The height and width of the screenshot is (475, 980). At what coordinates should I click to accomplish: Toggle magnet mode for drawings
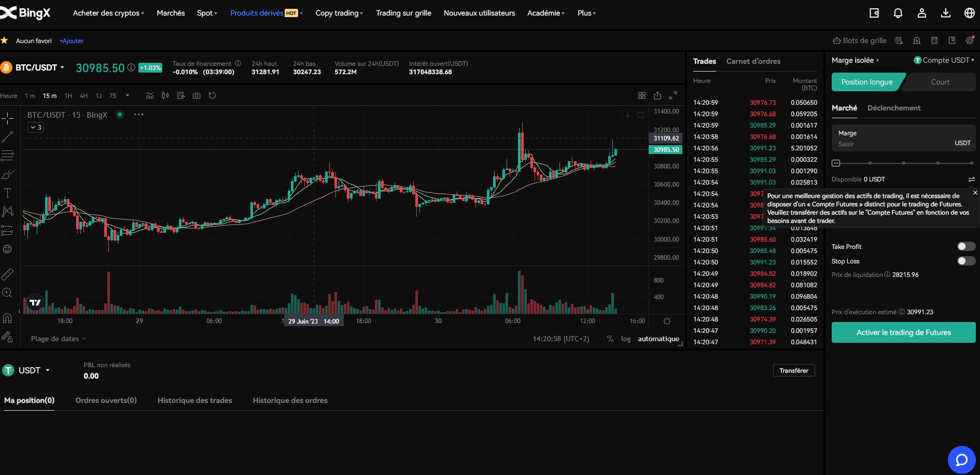pyautogui.click(x=7, y=318)
